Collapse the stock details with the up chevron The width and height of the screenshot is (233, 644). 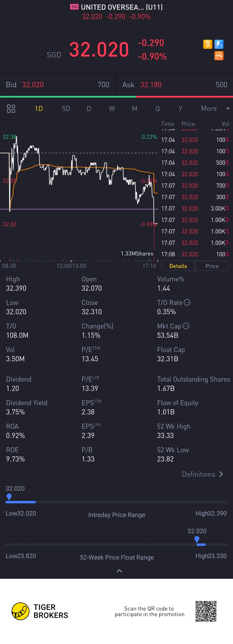point(119,571)
